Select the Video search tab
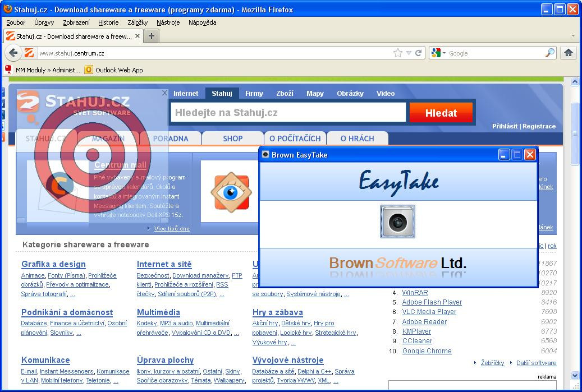 (x=385, y=94)
